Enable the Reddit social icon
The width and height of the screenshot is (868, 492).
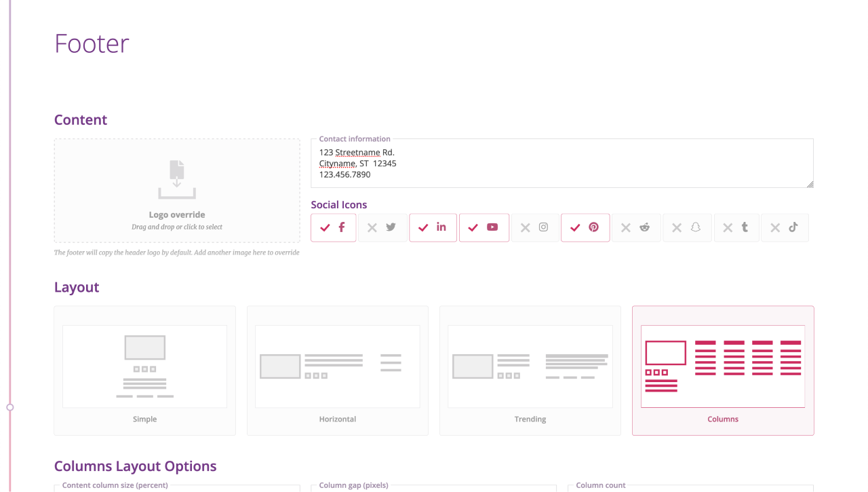(636, 227)
